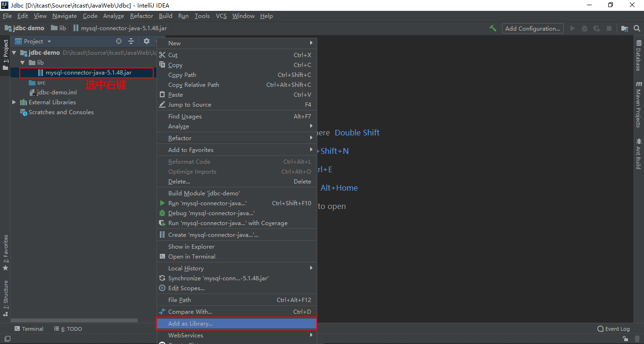Choose Copy Path from the context menu
Viewport: 644px width, 344px height.
coord(182,75)
